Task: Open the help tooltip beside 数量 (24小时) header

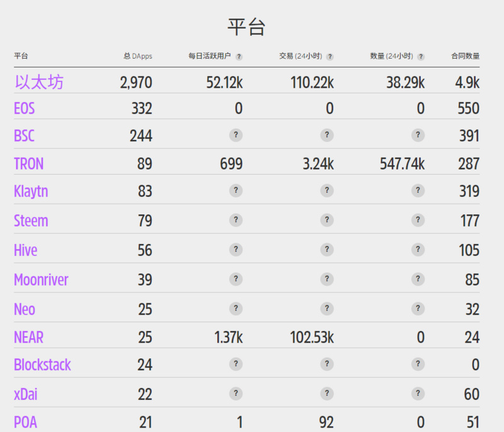Action: [x=420, y=56]
